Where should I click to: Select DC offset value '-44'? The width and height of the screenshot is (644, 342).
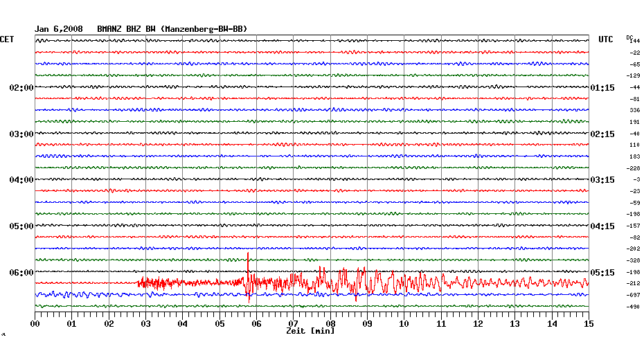click(x=634, y=87)
